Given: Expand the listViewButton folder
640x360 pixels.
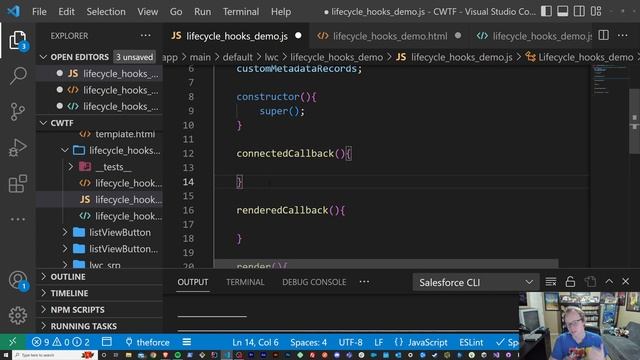Looking at the screenshot, I should [65, 232].
